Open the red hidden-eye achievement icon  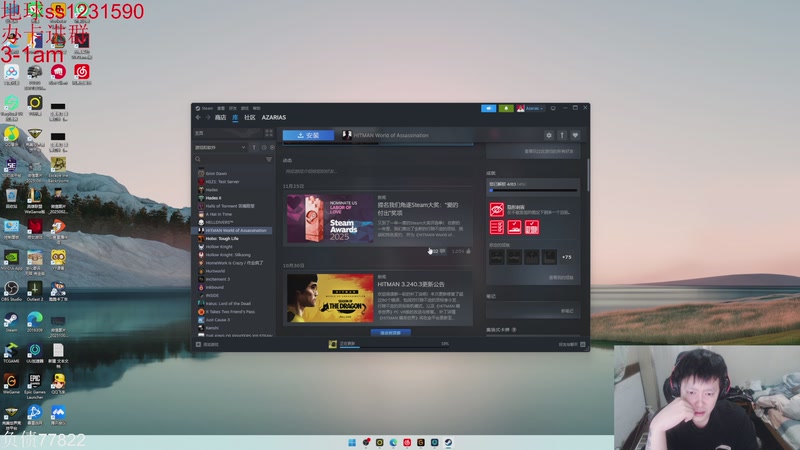496,210
